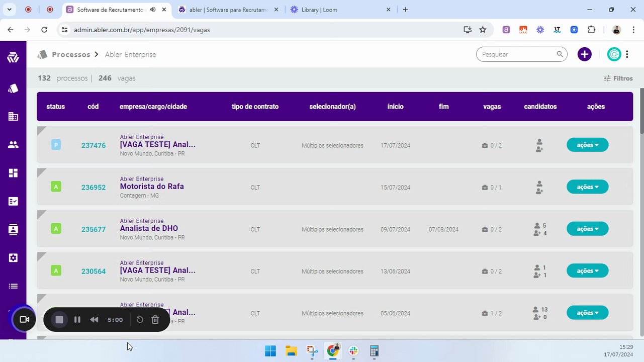View candidates icon for process 236952
This screenshot has width=644, height=362.
tap(539, 188)
